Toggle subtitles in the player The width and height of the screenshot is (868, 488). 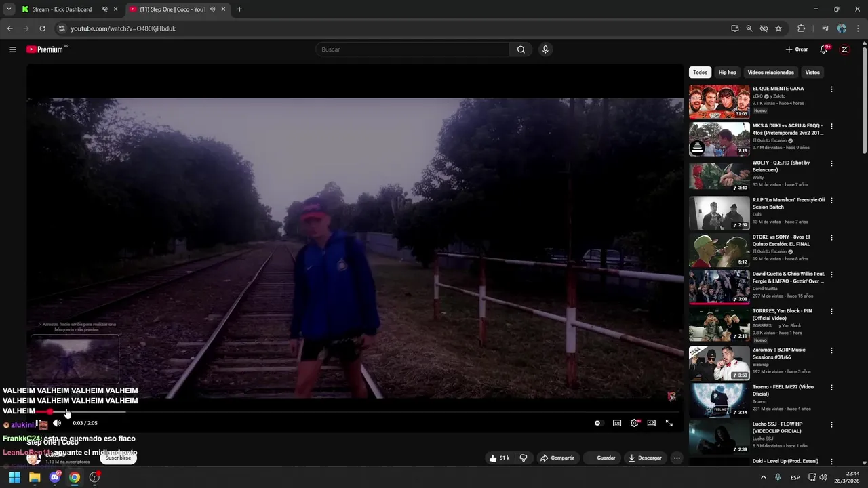pos(617,423)
